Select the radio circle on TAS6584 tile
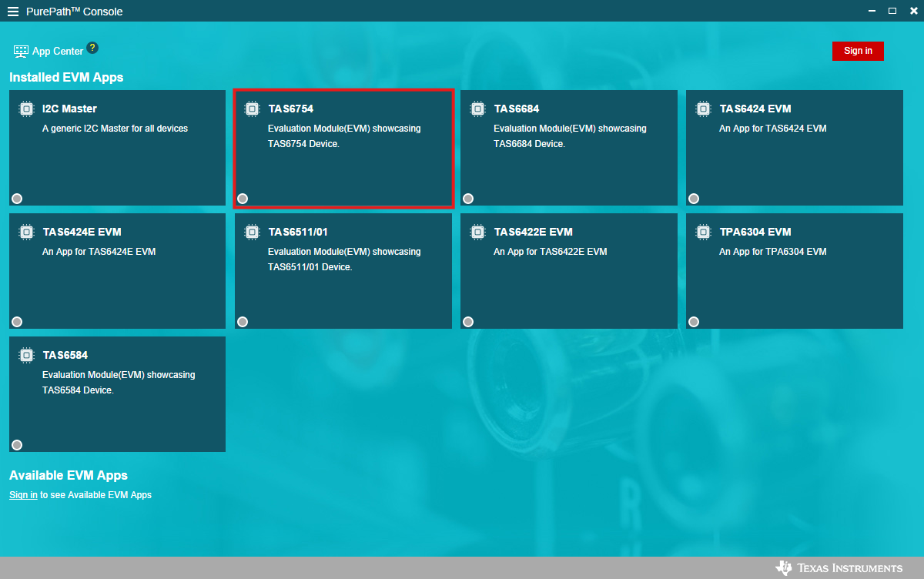The width and height of the screenshot is (924, 579). 17,445
